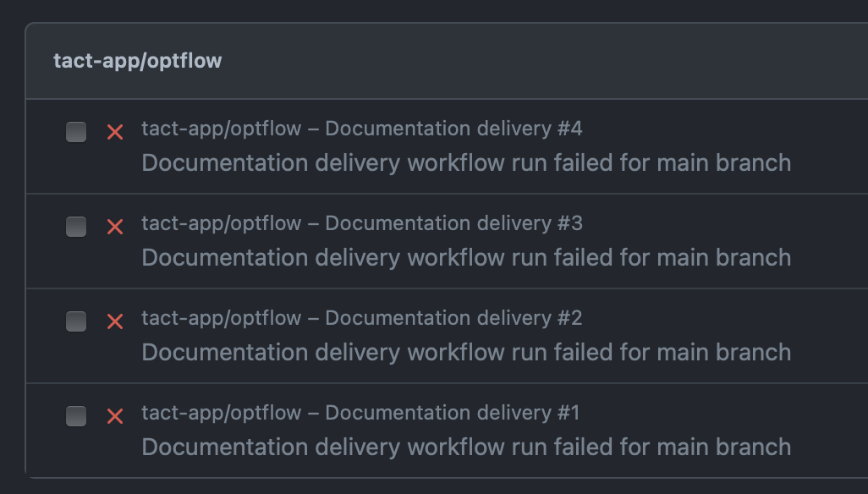The image size is (868, 494).
Task: Click the tact-app/optflow repository heading
Action: point(138,60)
